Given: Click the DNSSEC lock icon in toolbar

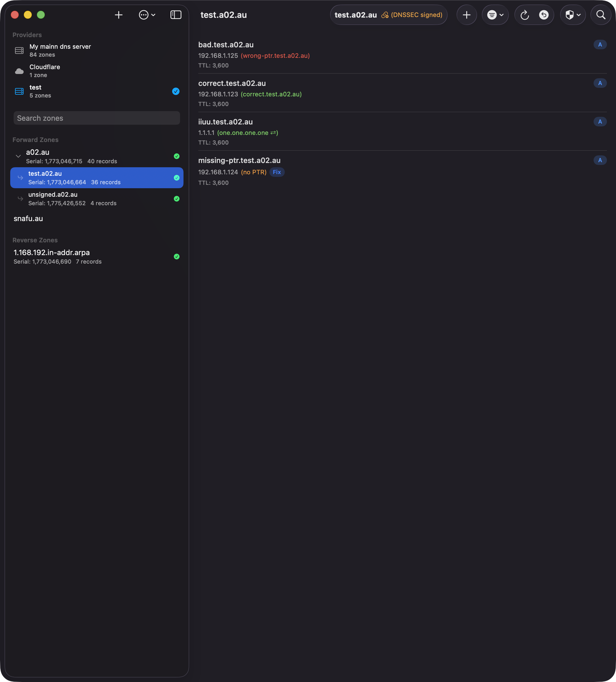Looking at the screenshot, I should (x=385, y=15).
